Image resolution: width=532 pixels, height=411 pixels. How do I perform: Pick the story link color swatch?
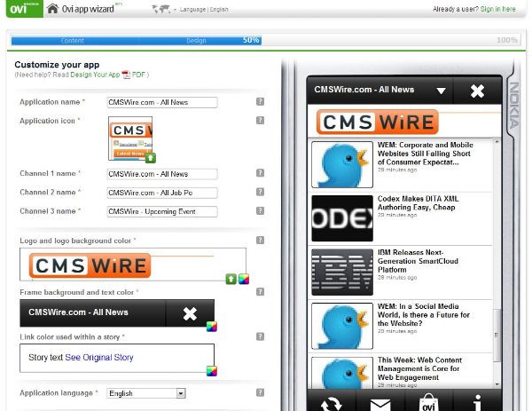pos(212,371)
